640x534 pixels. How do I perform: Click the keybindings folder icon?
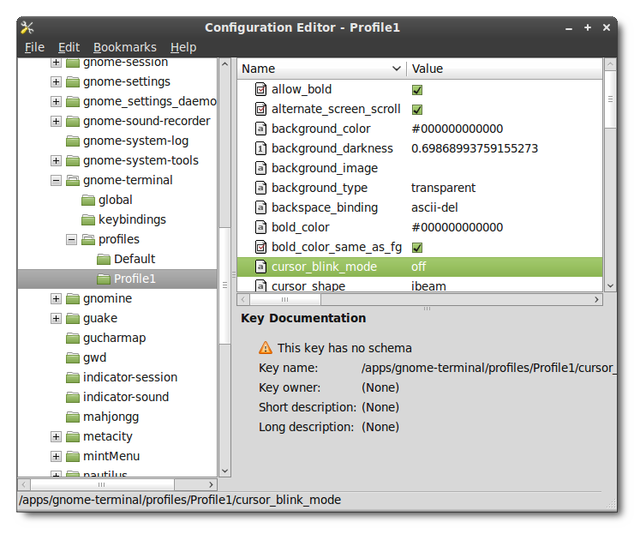click(x=88, y=220)
